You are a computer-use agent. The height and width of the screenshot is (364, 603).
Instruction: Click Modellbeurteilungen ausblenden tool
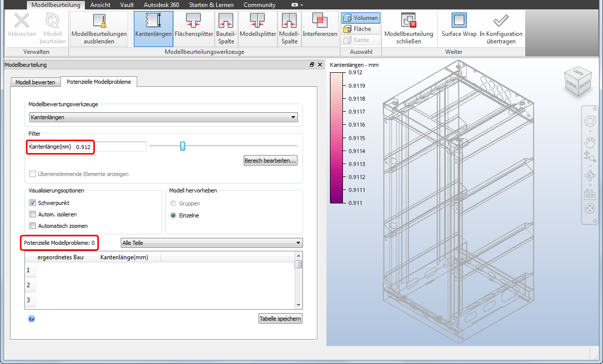coord(99,29)
